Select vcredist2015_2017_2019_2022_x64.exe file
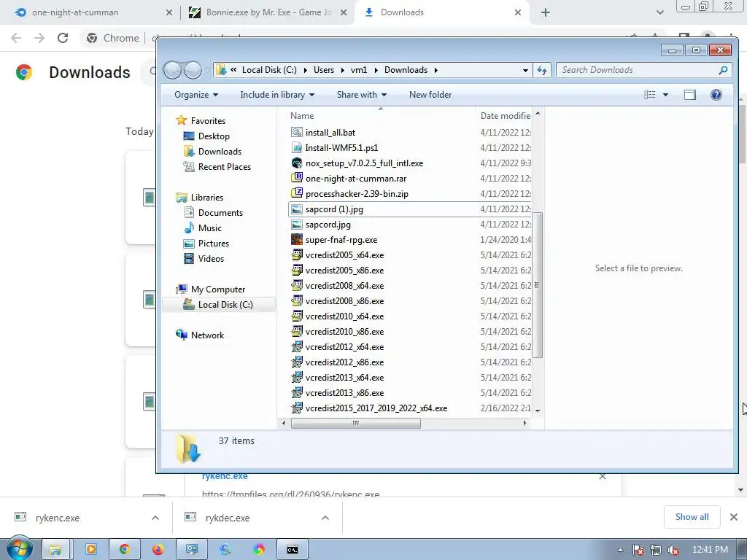747x560 pixels. (376, 408)
